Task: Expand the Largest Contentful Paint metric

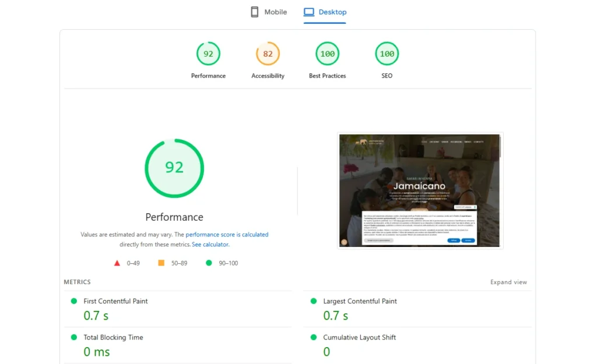Action: point(360,301)
